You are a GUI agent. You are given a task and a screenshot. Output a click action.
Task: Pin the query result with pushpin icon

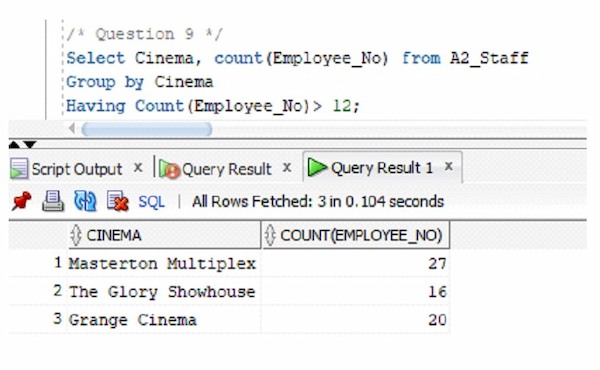tap(21, 201)
